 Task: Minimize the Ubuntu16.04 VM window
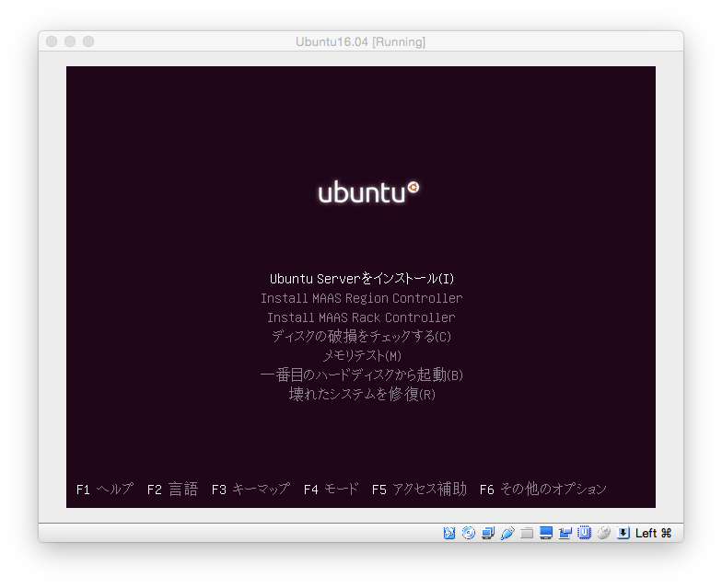70,41
